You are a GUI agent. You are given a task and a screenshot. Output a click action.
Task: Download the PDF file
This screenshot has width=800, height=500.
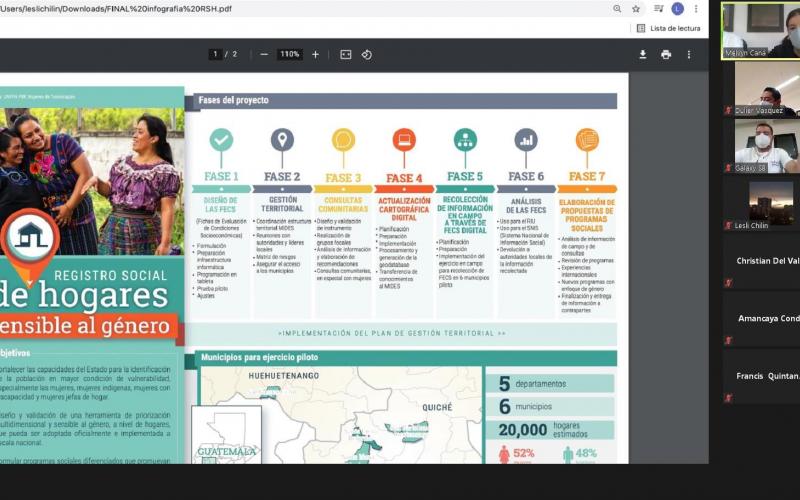643,54
